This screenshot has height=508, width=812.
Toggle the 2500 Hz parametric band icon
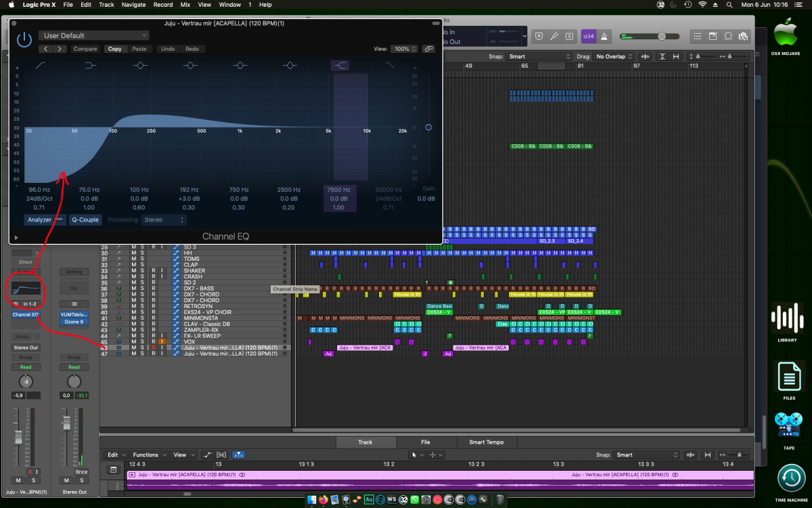[x=290, y=65]
